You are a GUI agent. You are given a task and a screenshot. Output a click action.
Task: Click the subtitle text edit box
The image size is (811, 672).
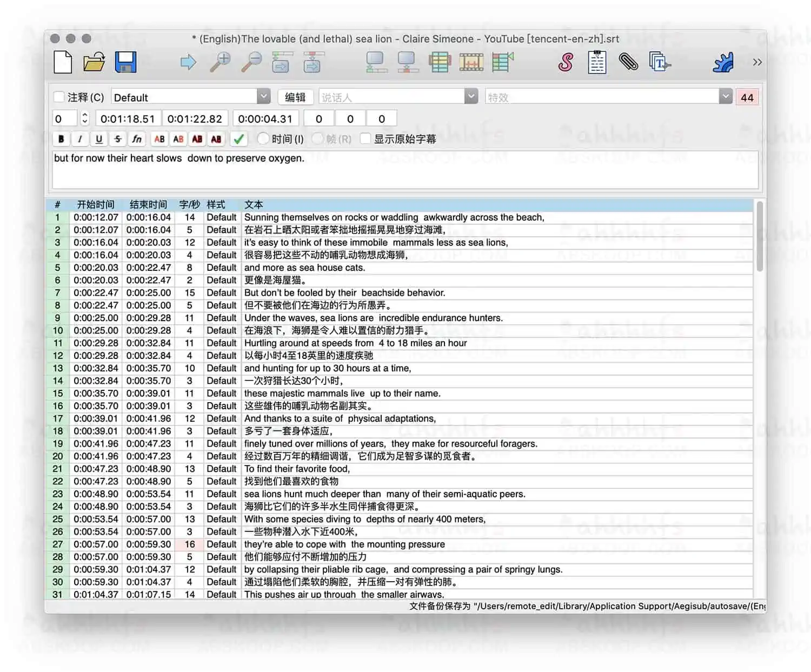405,169
